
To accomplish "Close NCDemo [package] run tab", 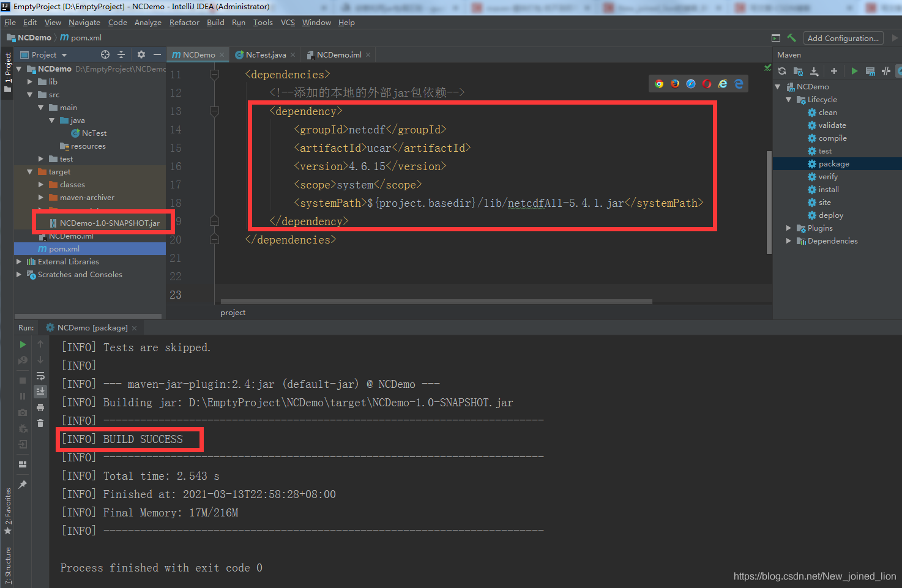I will 134,329.
